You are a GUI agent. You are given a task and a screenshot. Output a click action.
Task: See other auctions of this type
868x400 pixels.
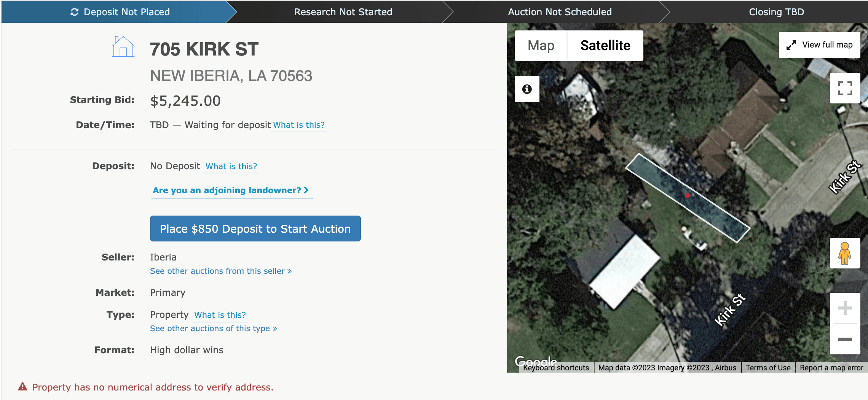pyautogui.click(x=213, y=328)
